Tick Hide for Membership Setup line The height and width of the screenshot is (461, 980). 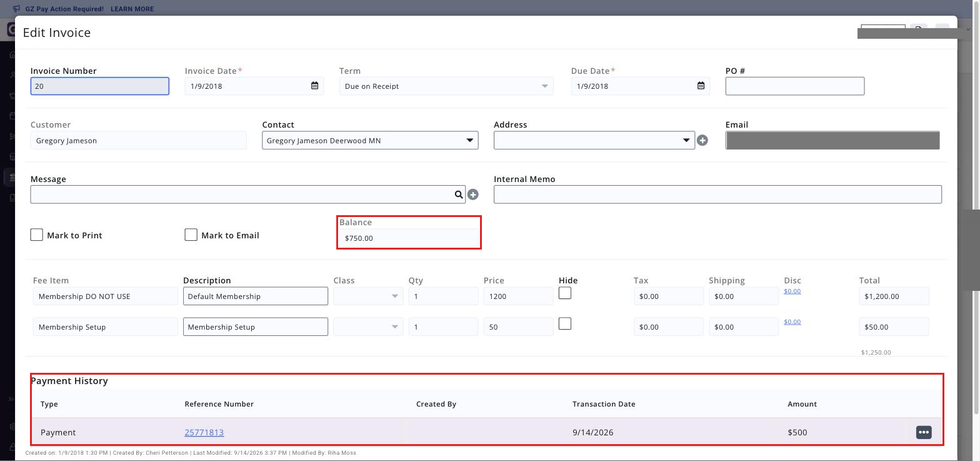click(565, 323)
